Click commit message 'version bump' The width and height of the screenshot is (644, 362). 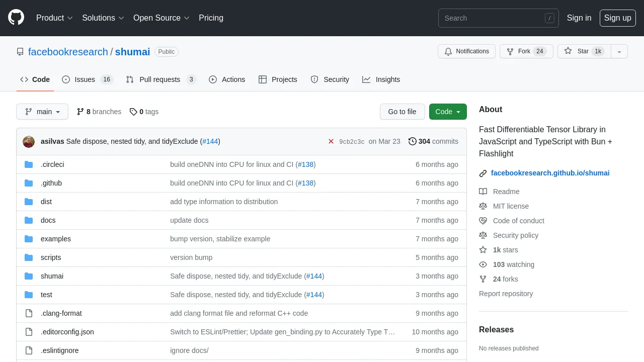pyautogui.click(x=191, y=257)
